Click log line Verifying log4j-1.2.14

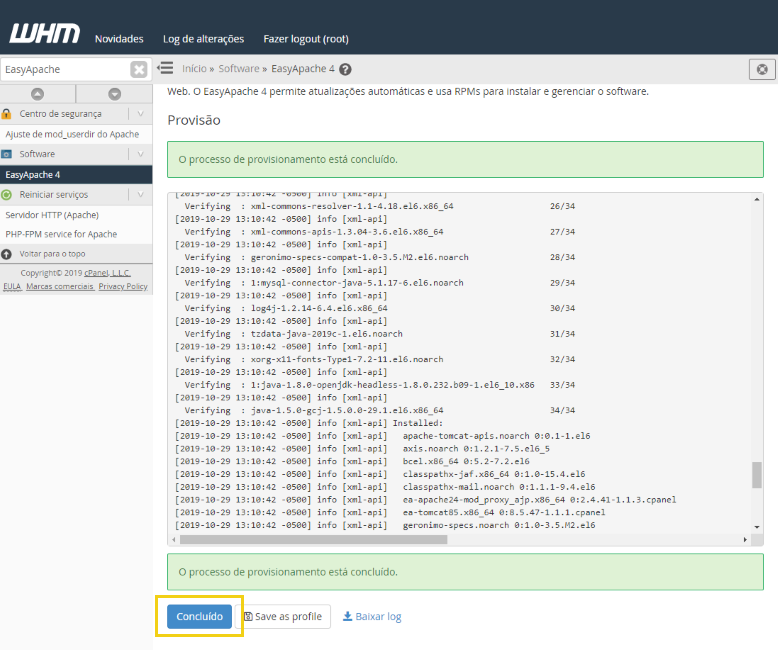pyautogui.click(x=380, y=308)
